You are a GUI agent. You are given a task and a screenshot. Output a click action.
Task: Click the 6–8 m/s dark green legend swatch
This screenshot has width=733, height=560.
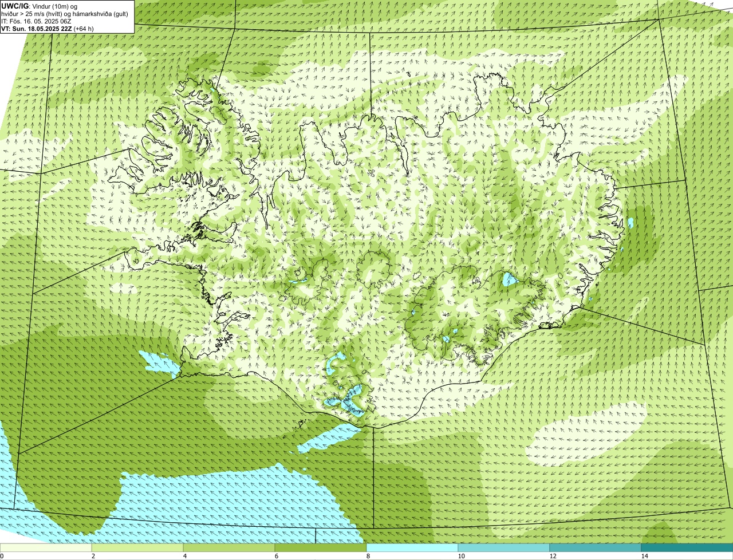pos(321,547)
